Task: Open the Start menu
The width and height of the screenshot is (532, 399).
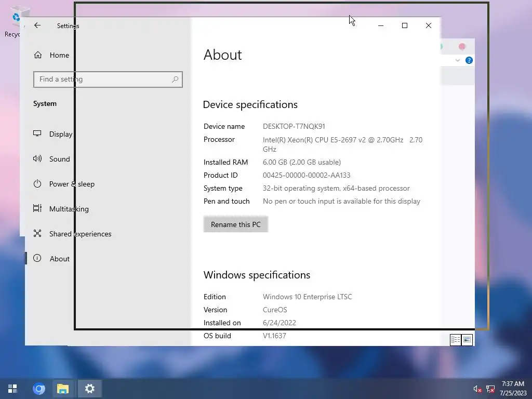Action: click(12, 389)
